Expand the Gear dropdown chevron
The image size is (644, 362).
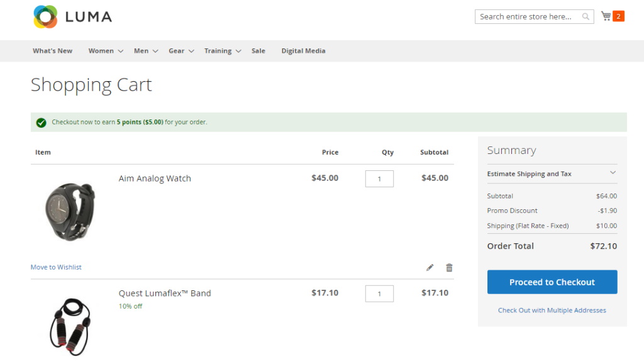191,52
